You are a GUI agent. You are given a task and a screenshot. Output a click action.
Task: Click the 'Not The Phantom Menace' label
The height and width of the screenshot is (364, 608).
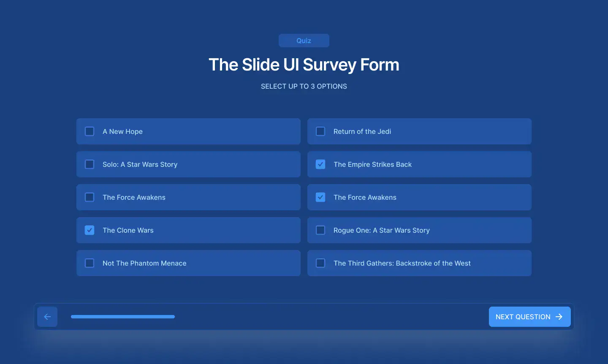coord(144,263)
